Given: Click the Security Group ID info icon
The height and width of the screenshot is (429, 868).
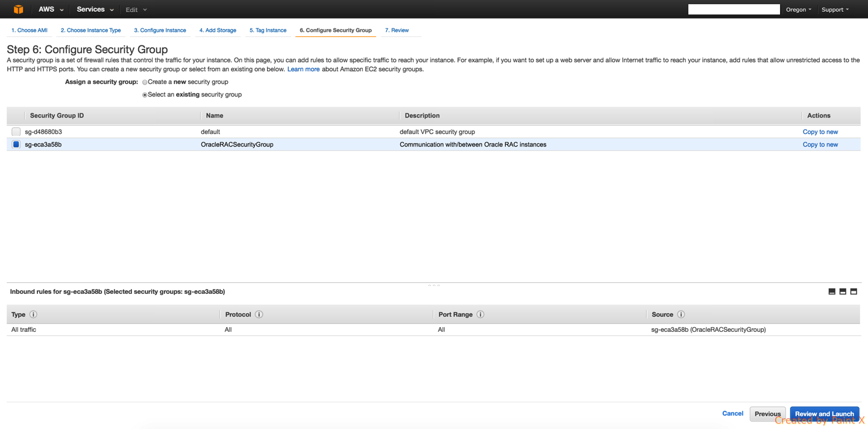Looking at the screenshot, I should [57, 115].
